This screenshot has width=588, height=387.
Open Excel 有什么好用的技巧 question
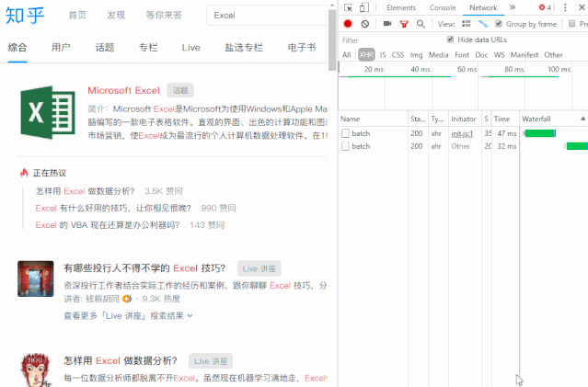[113, 208]
